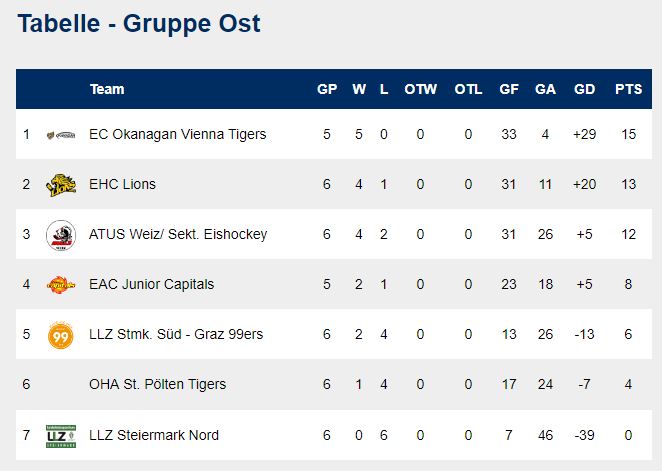The image size is (662, 471).
Task: Click the GF column header
Action: point(509,89)
